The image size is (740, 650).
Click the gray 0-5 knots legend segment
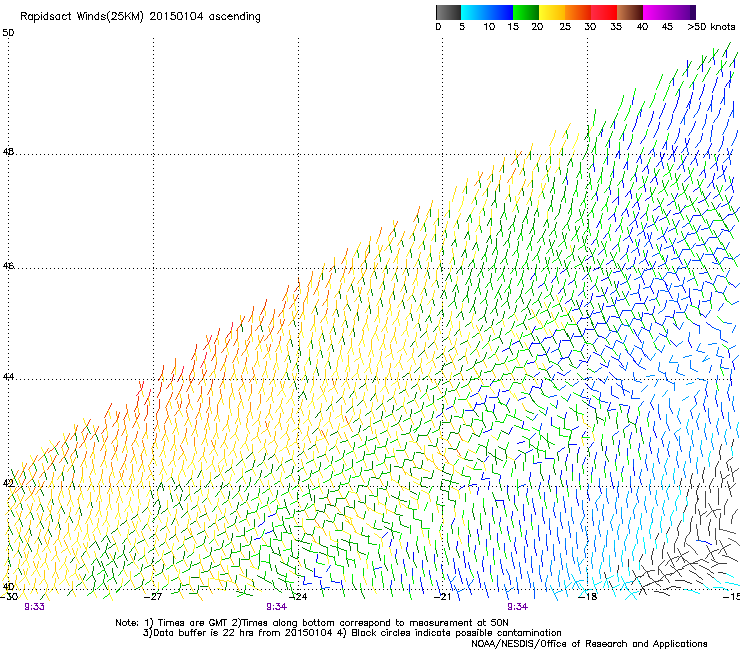tap(448, 12)
